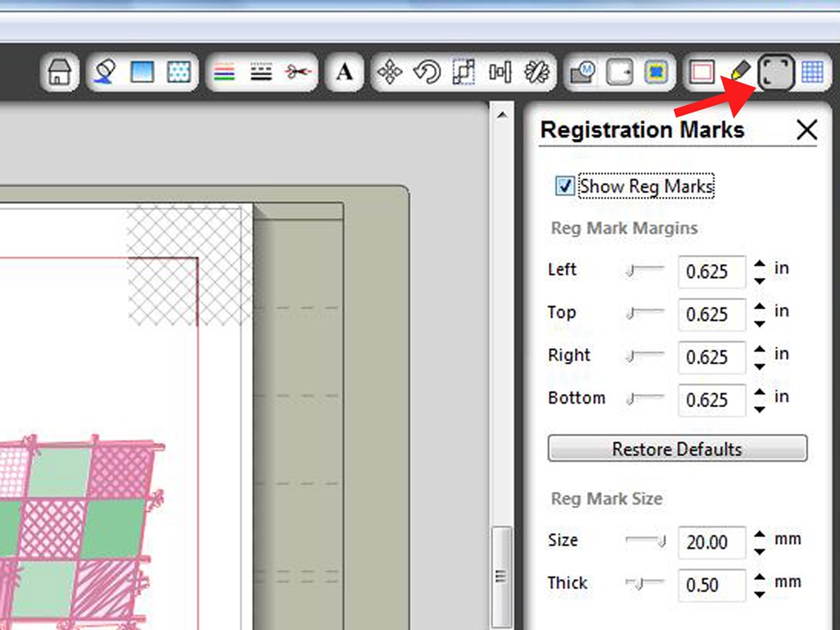Open the Rotate tool
The image size is (840, 630).
tap(427, 72)
